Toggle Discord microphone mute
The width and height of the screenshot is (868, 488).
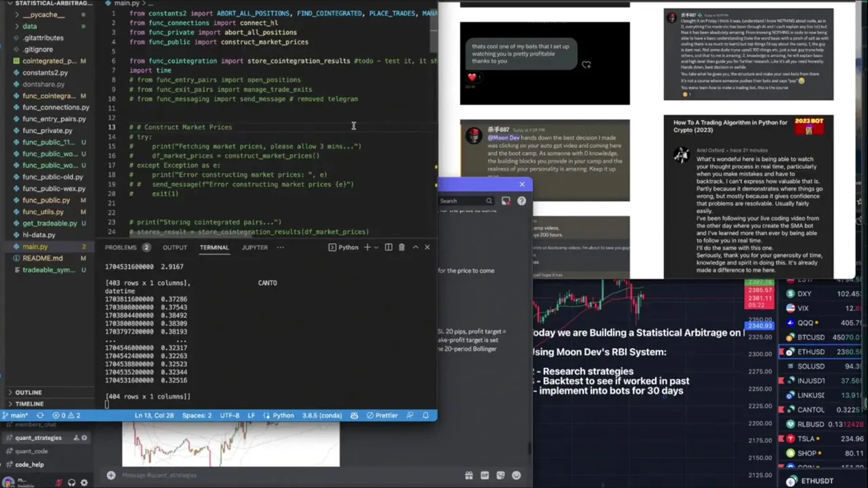pyautogui.click(x=59, y=483)
